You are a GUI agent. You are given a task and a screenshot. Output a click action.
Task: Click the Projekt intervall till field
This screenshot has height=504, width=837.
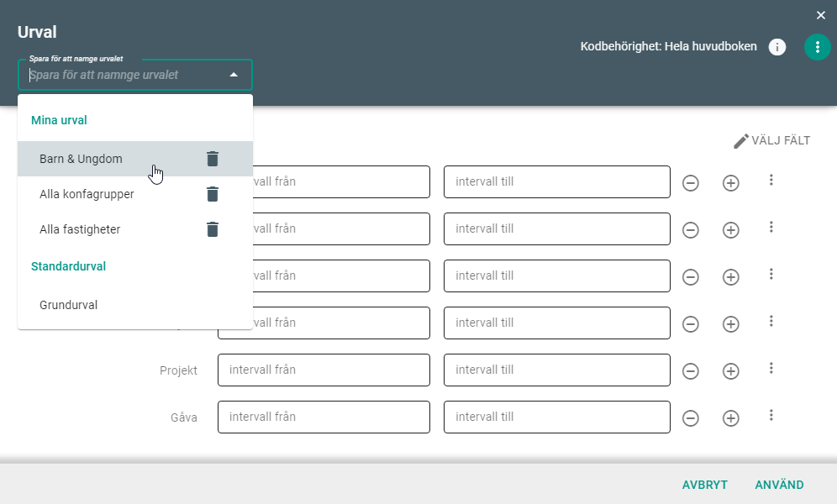(557, 370)
